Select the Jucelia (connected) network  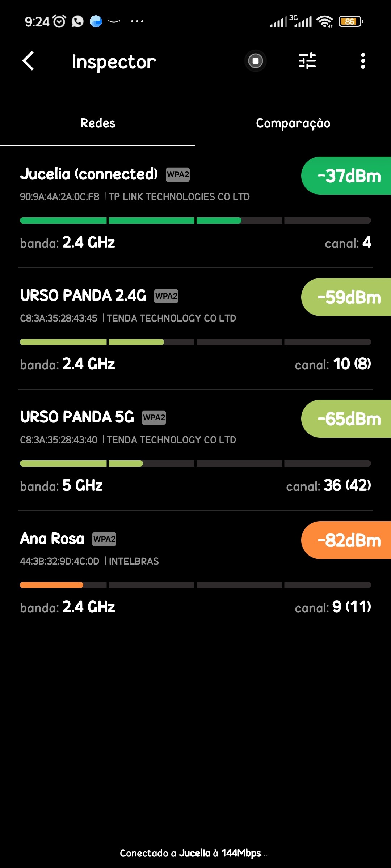coord(89,174)
